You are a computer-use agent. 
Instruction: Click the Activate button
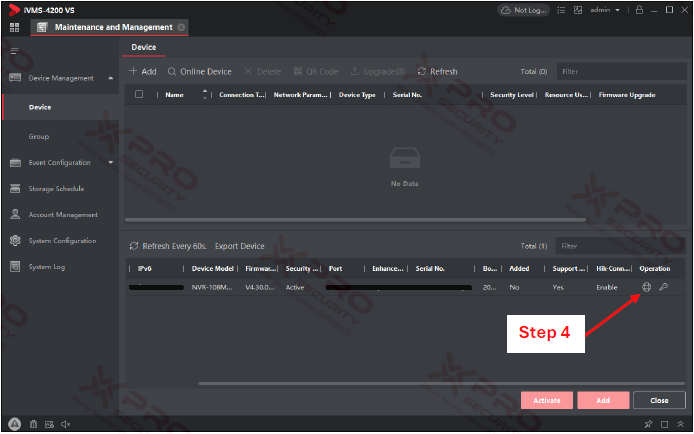point(547,400)
